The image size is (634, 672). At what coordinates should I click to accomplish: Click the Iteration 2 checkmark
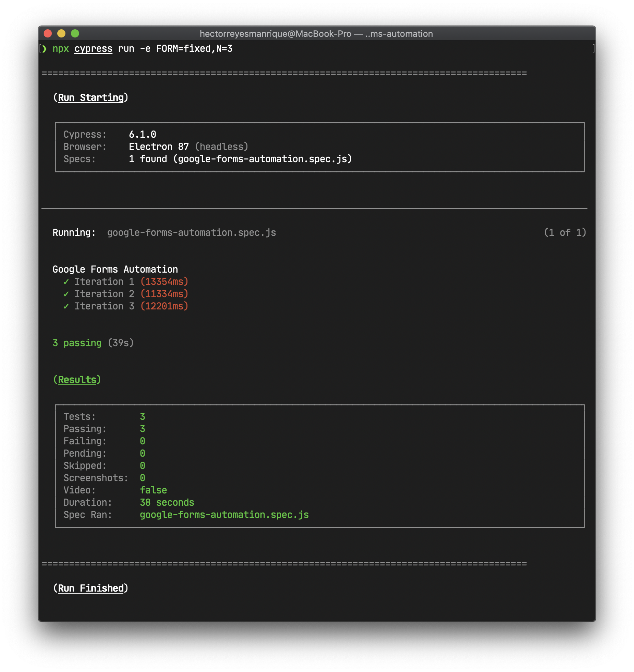coord(66,294)
